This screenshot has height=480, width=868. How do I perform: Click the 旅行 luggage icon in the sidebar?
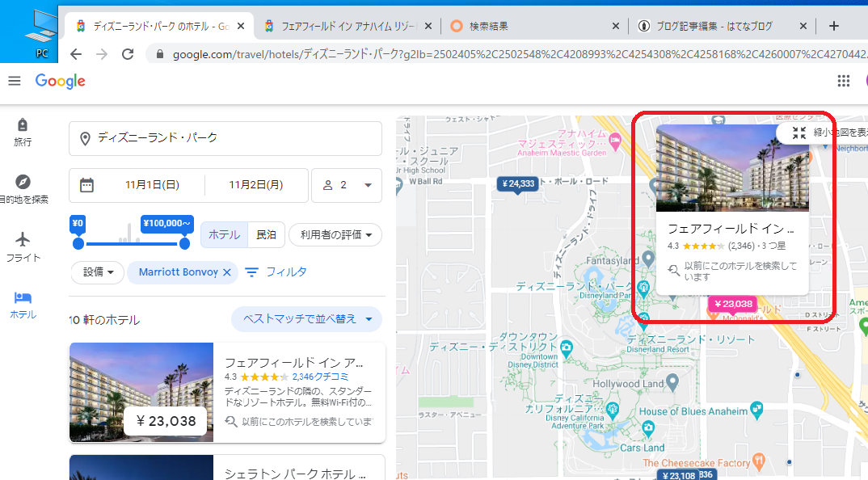click(x=22, y=124)
